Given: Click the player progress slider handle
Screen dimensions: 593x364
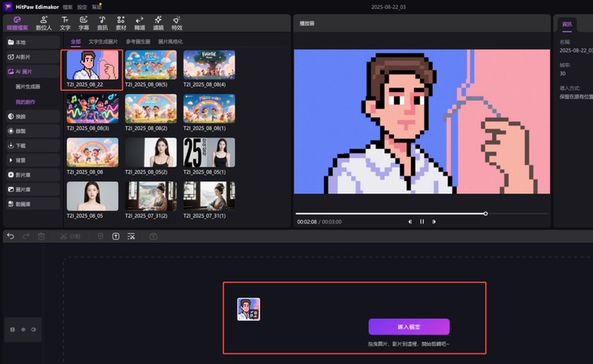Looking at the screenshot, I should click(485, 214).
